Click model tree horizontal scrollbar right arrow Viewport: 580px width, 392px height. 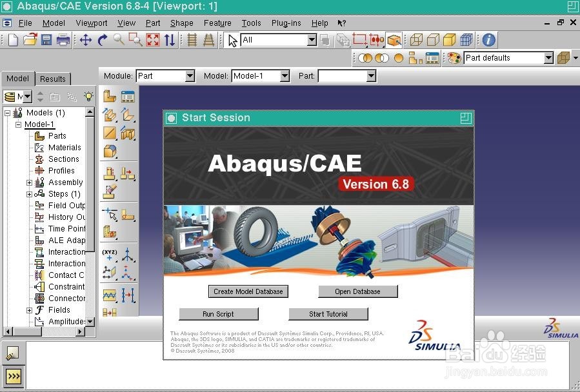pyautogui.click(x=80, y=332)
